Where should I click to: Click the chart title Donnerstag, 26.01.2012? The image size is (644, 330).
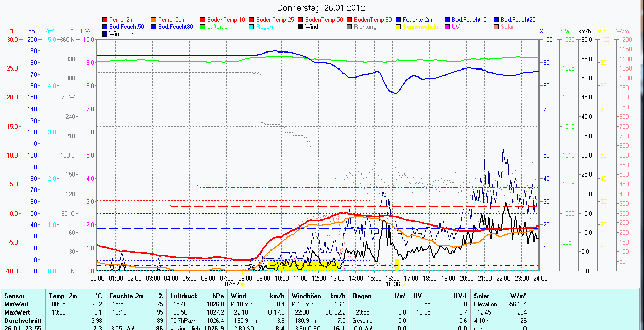pyautogui.click(x=321, y=8)
